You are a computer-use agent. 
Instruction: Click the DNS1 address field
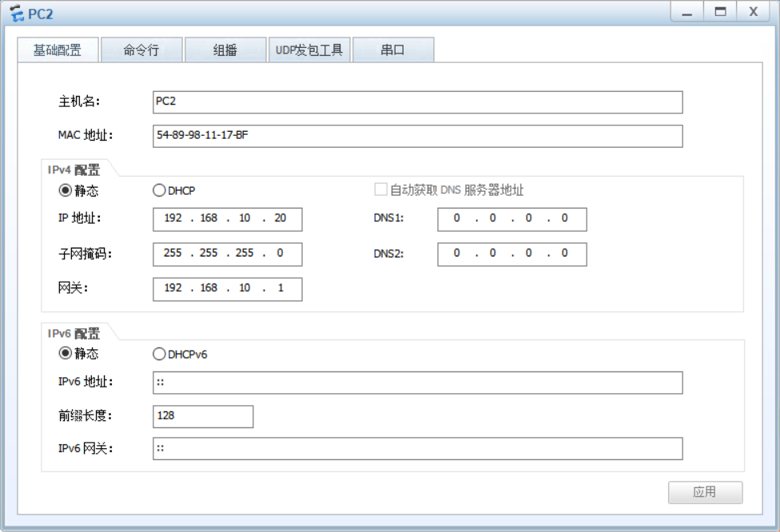[511, 219]
